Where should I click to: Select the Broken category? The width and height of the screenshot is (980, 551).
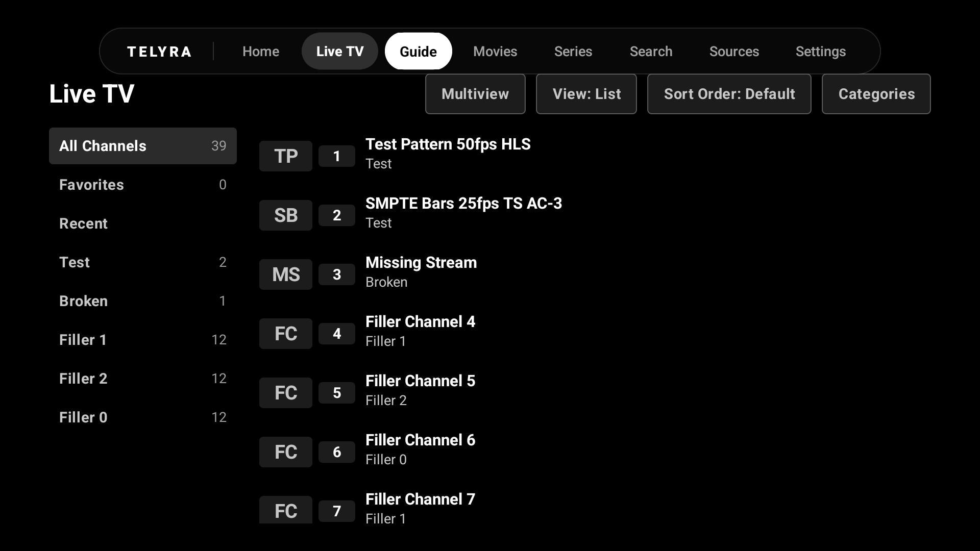pos(143,301)
